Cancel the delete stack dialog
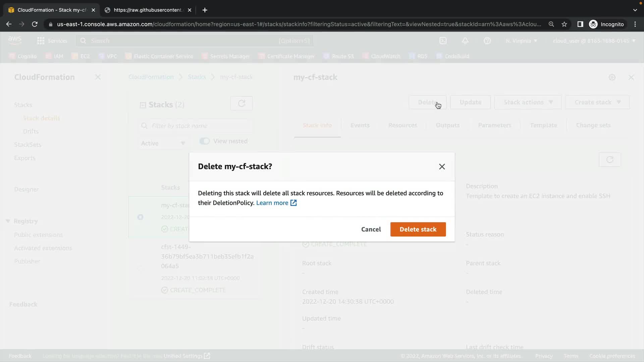The image size is (644, 362). (371, 230)
